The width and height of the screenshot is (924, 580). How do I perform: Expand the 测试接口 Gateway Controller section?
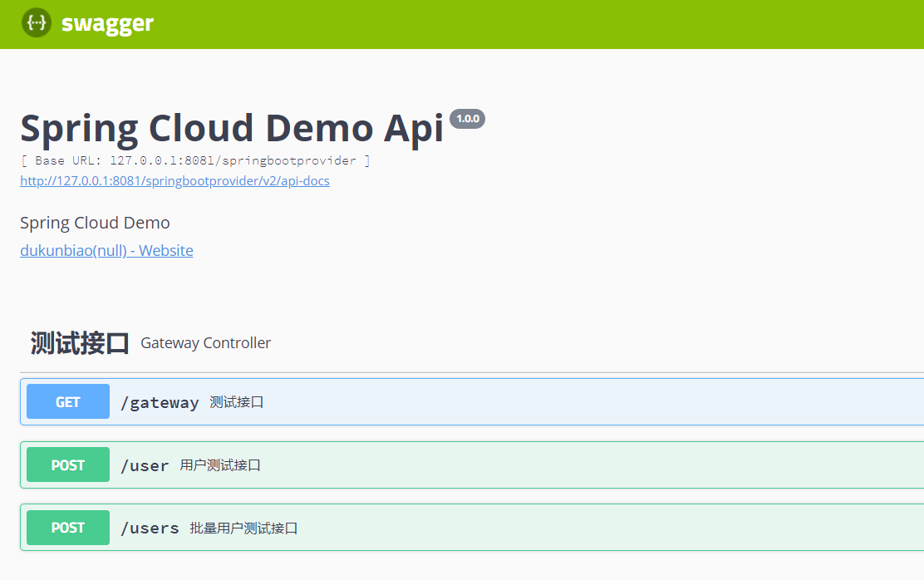tap(471, 343)
